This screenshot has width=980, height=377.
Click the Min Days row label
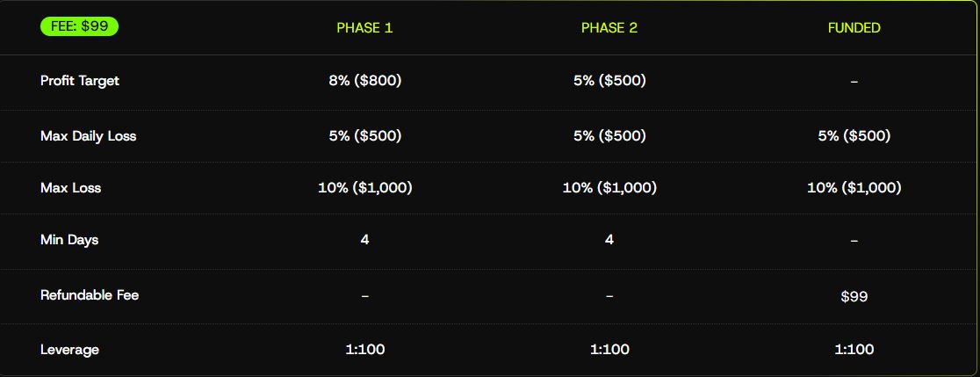[x=69, y=240]
